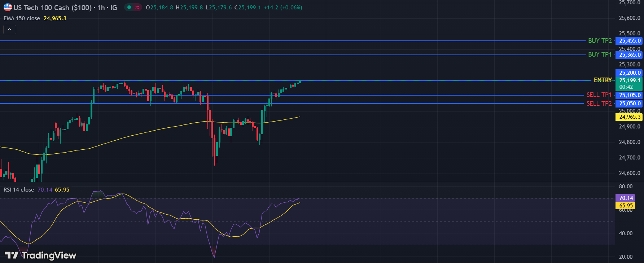The image size is (644, 263).
Task: Collapse the indicator legend with chevron
Action: [10, 30]
